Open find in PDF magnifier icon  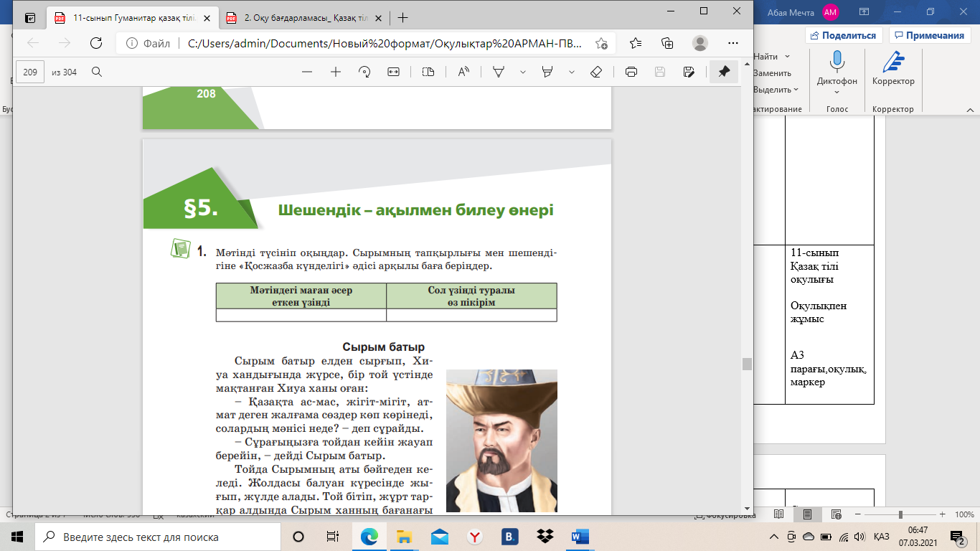coord(97,72)
